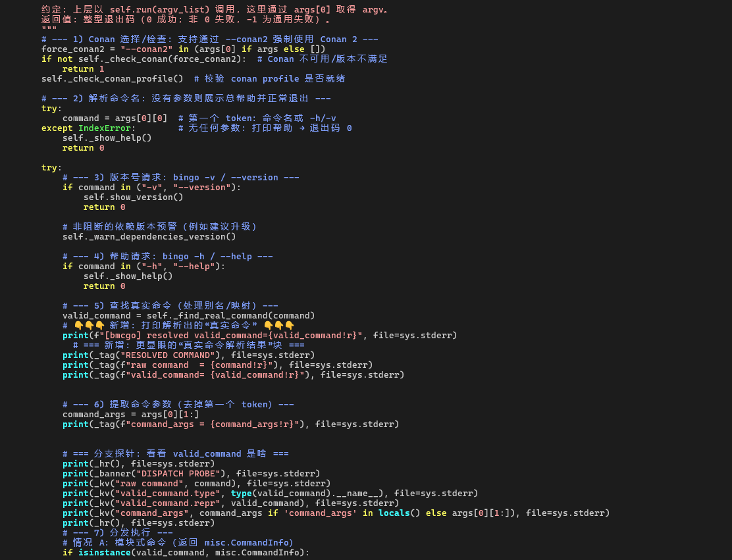Click the except keyword
The height and width of the screenshot is (560, 732).
57,128
